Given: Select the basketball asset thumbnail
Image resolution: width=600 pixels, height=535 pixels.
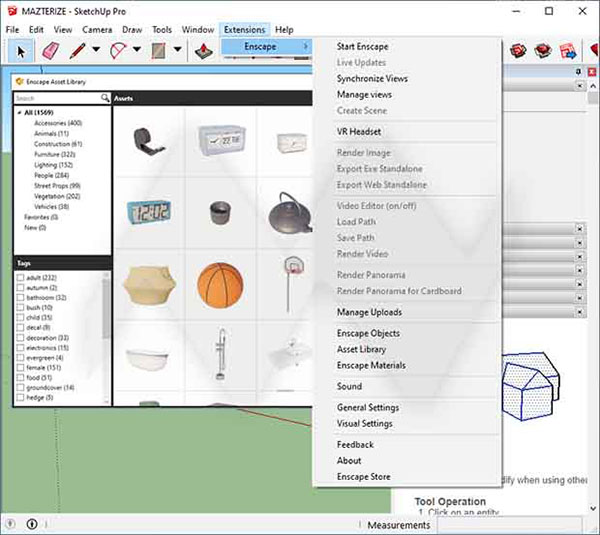Looking at the screenshot, I should click(x=220, y=285).
